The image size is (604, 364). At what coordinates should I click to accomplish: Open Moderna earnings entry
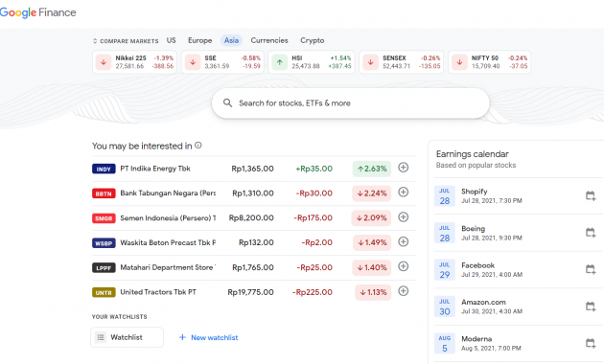(519, 343)
